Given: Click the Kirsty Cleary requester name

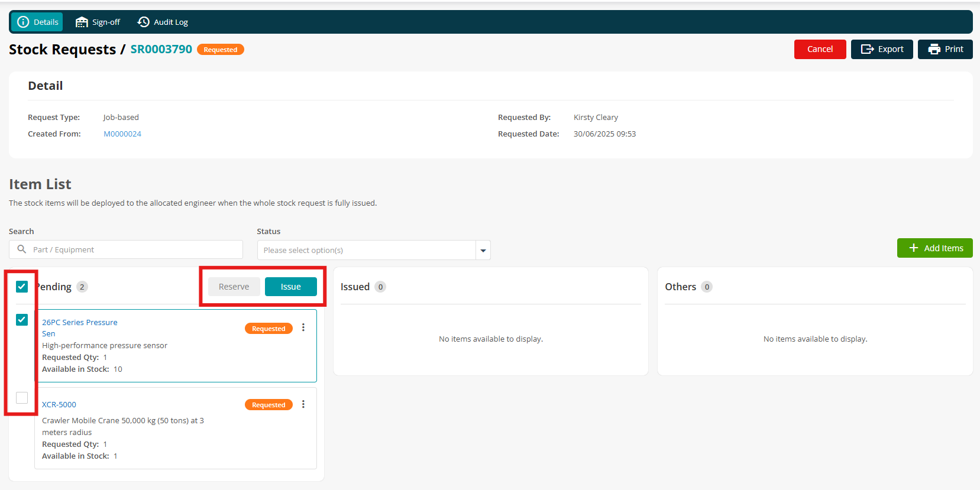Looking at the screenshot, I should [596, 117].
